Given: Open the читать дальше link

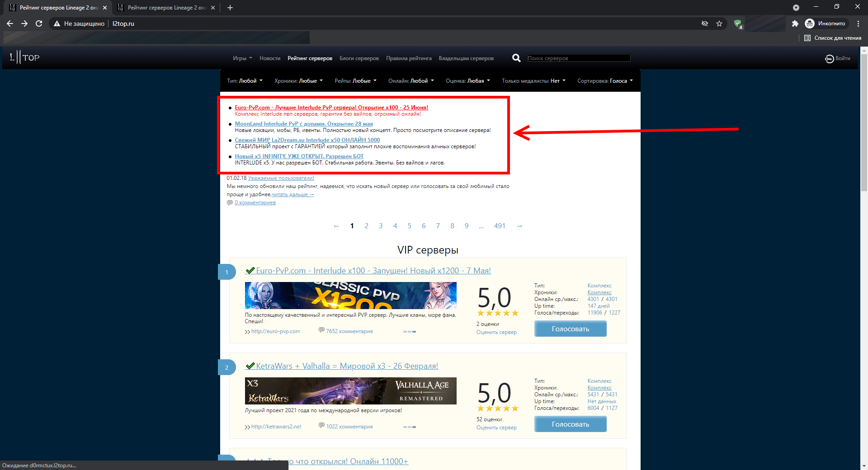Looking at the screenshot, I should pos(290,194).
